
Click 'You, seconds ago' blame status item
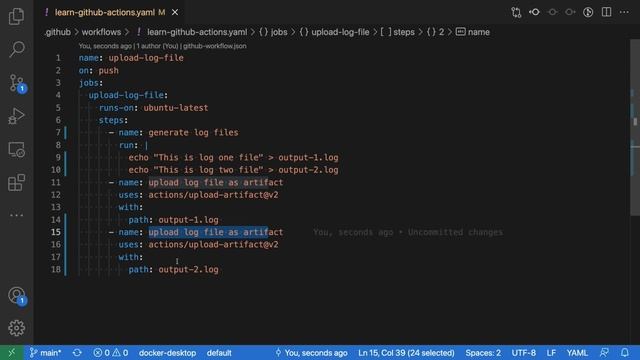[311, 353]
